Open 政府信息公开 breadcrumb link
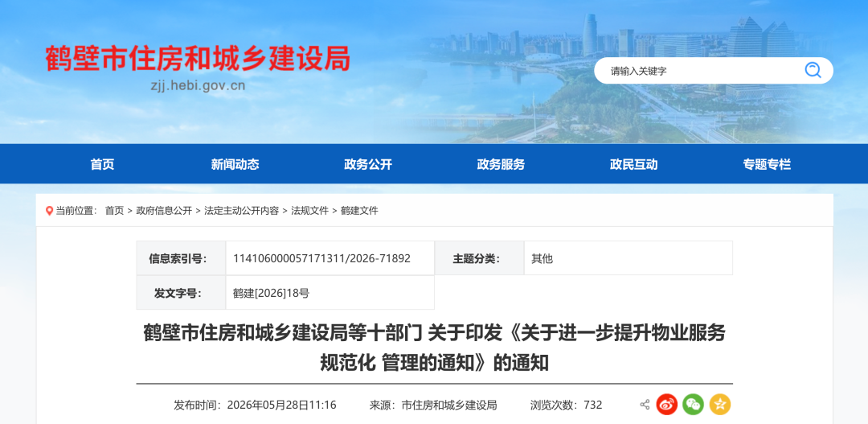 pyautogui.click(x=164, y=211)
